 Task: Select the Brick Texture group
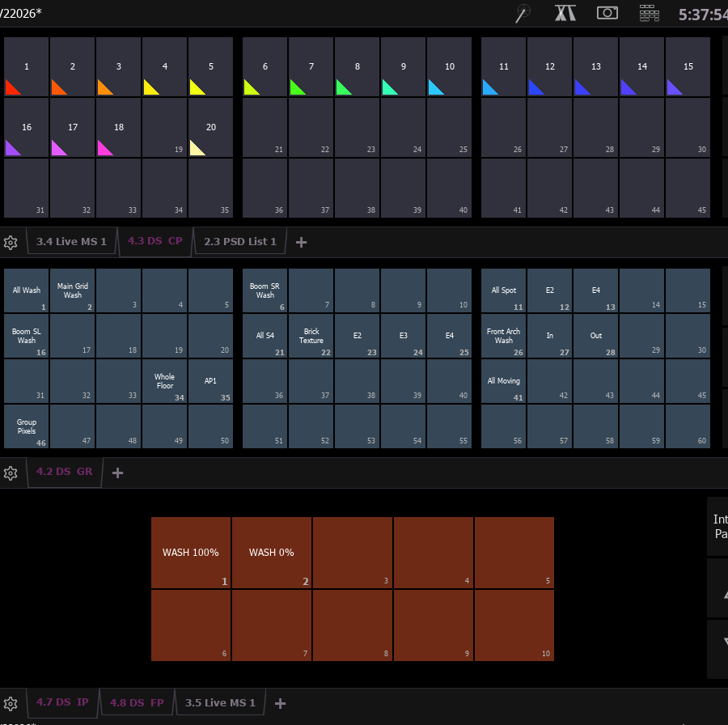click(311, 336)
